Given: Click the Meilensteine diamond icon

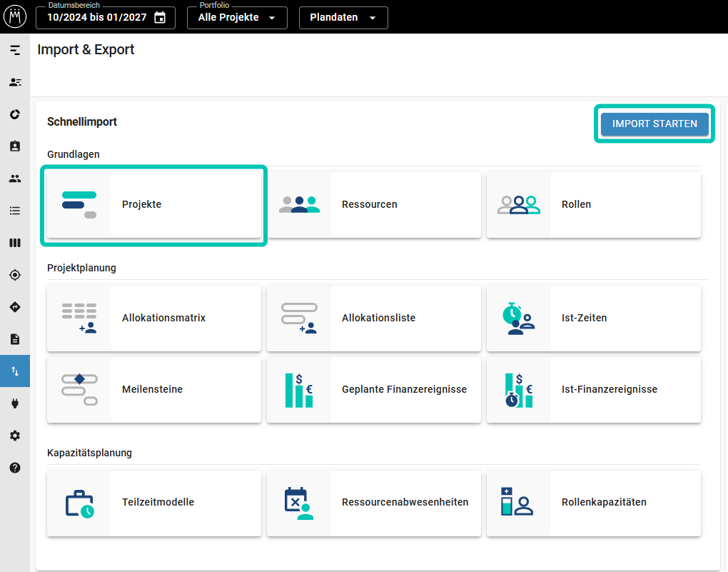Looking at the screenshot, I should [79, 389].
